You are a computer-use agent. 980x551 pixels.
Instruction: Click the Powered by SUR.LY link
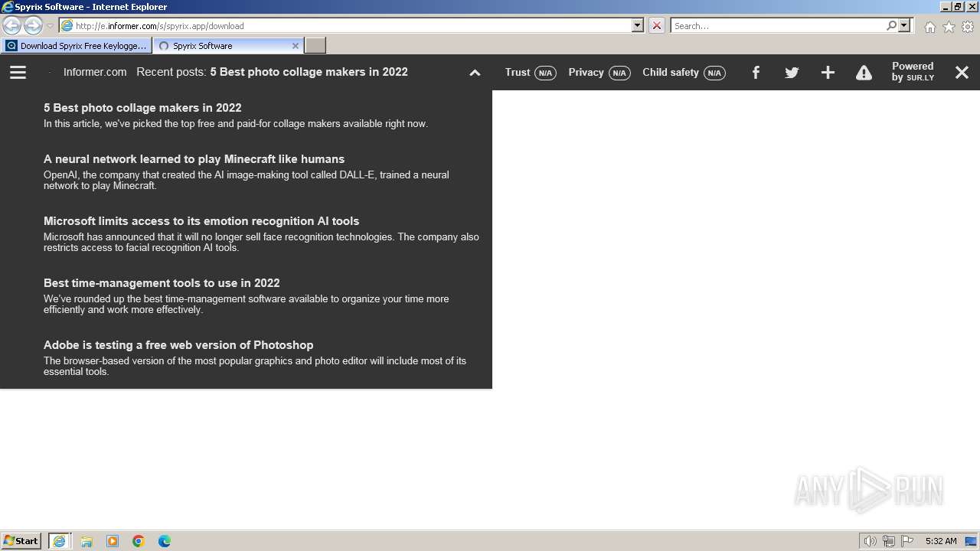pos(913,72)
